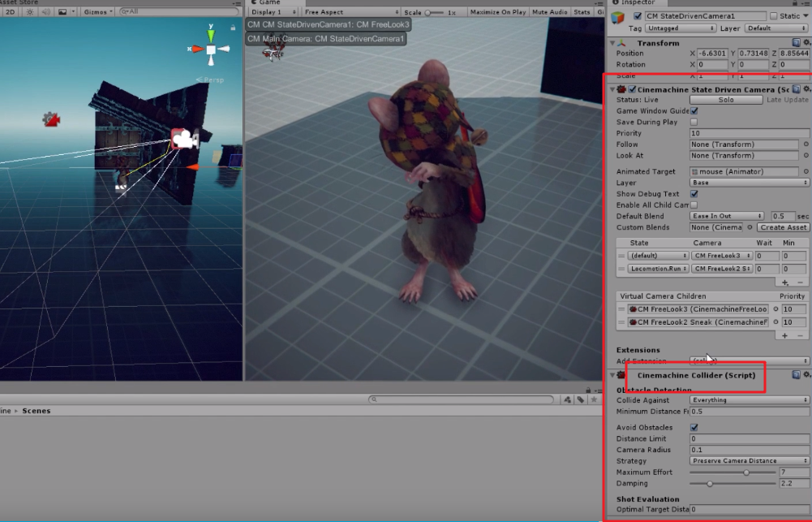The height and width of the screenshot is (522, 812).
Task: Click the Scene view search field
Action: [x=178, y=11]
